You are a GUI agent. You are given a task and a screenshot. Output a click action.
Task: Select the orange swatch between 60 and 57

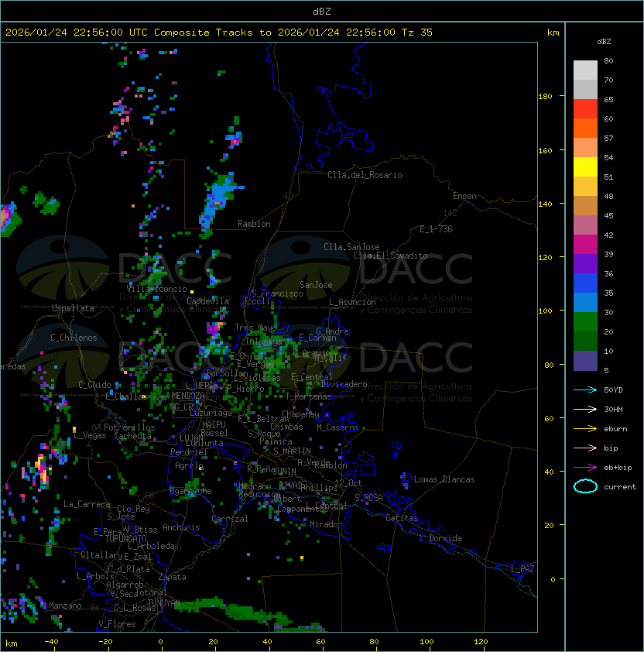point(585,128)
